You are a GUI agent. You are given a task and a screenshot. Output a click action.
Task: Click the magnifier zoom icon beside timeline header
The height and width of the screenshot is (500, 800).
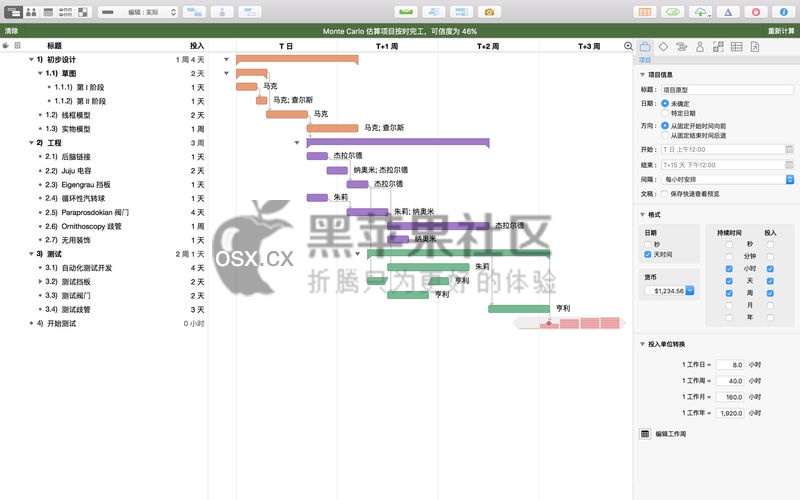tap(628, 46)
